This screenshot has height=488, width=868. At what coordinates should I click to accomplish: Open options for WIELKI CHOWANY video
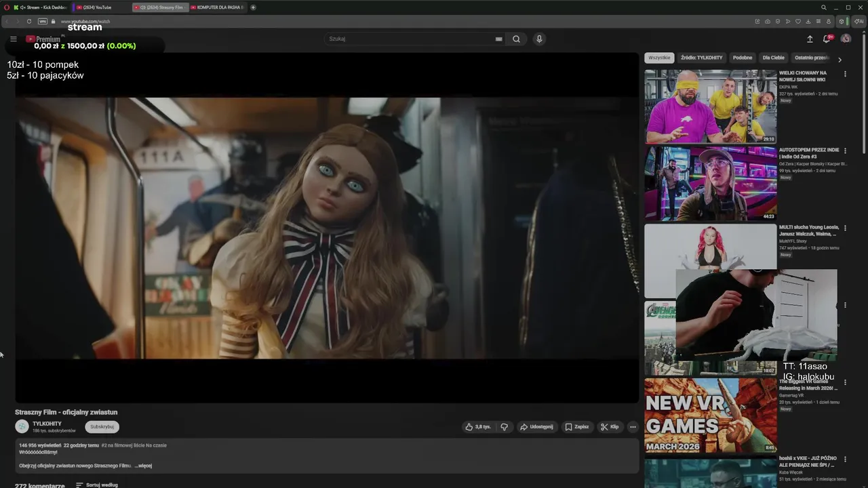pos(845,74)
